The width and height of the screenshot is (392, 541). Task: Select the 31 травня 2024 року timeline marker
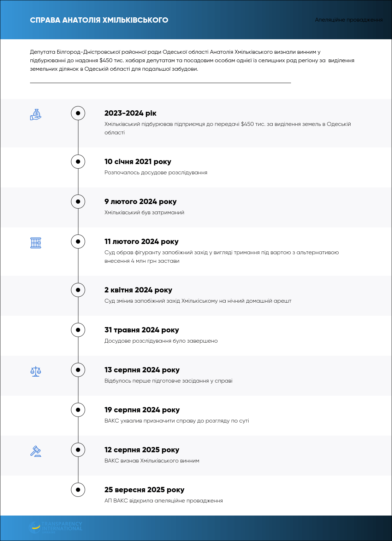[78, 330]
